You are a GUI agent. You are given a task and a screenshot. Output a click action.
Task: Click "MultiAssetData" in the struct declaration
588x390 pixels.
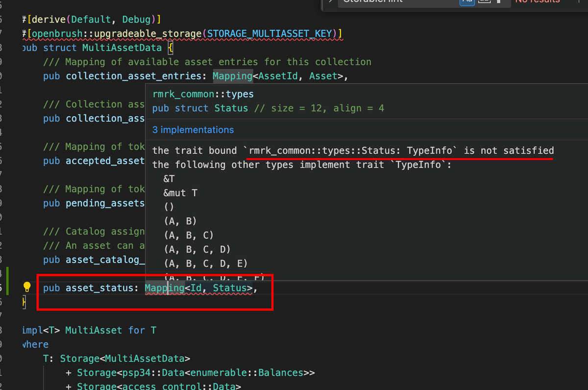click(x=122, y=48)
